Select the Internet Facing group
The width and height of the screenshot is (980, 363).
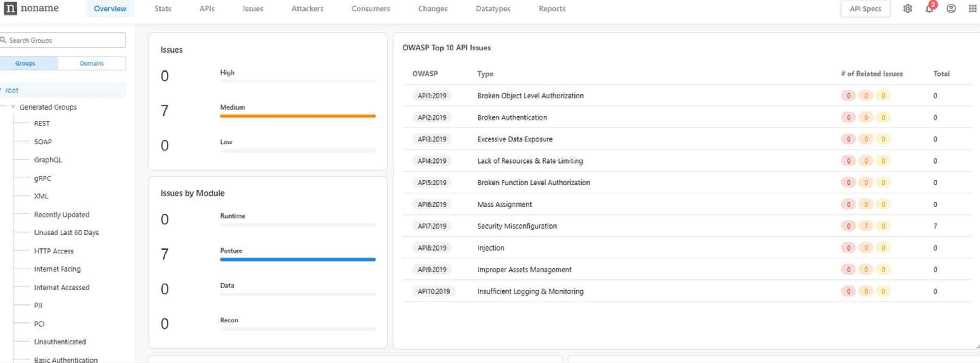tap(57, 269)
